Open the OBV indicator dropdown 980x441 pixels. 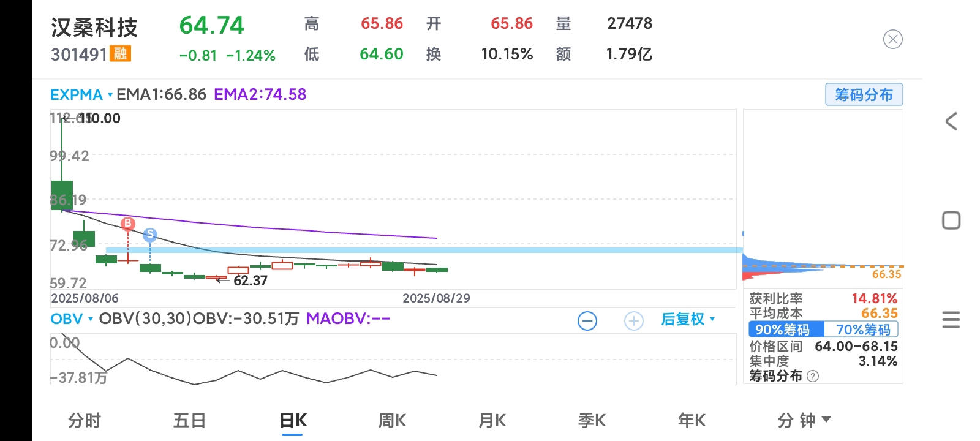coord(72,319)
